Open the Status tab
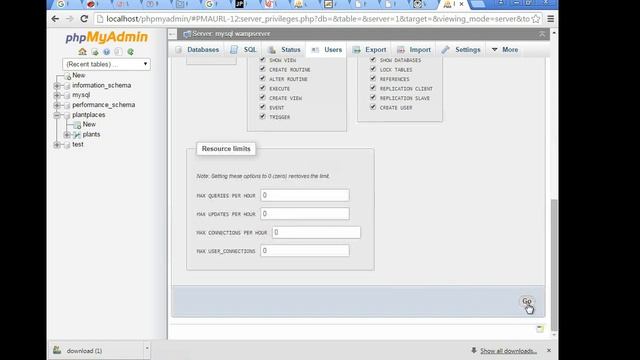The width and height of the screenshot is (640, 360). click(284, 49)
